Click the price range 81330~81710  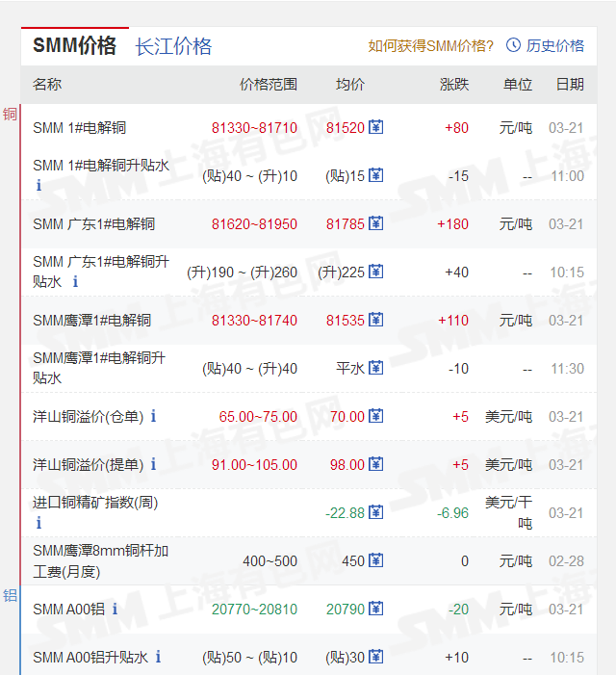254,128
